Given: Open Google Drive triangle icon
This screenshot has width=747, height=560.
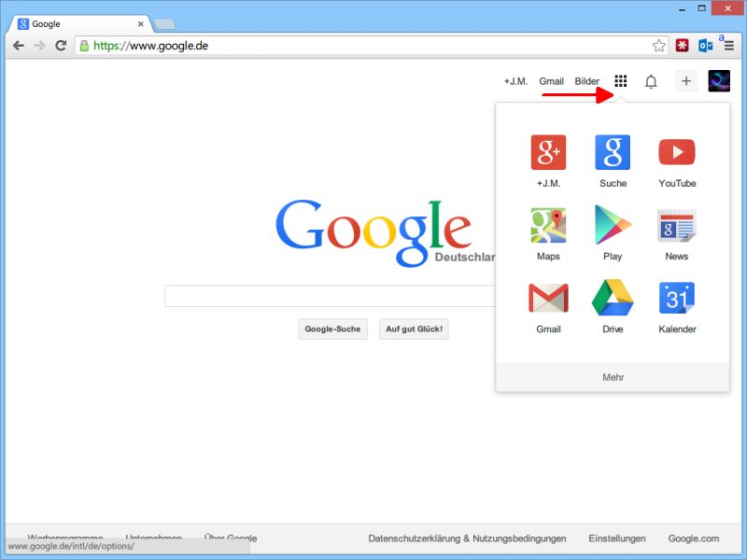Looking at the screenshot, I should [613, 298].
